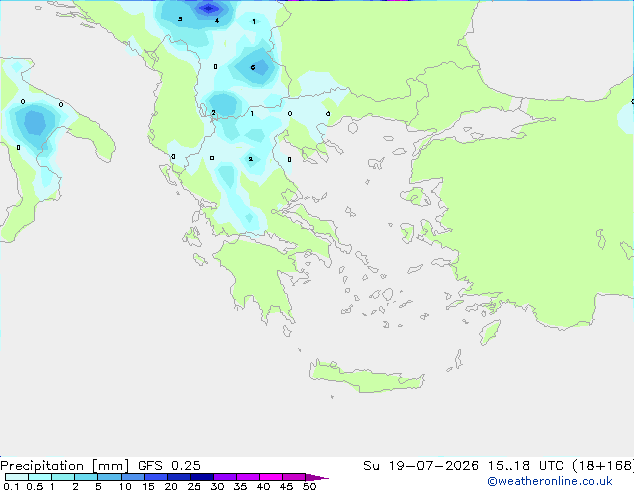Click the '3' precipitation value on the map
Screen dimensions: 634x490
click(180, 19)
